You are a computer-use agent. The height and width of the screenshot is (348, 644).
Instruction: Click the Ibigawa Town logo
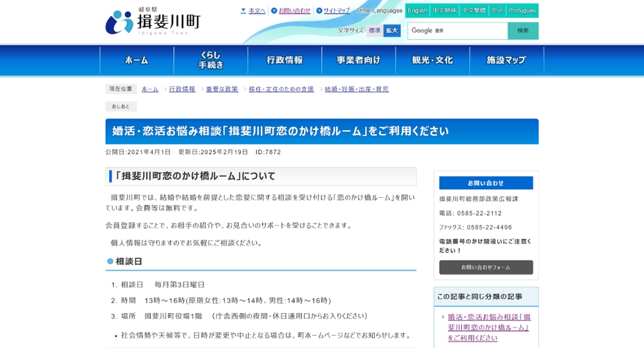click(153, 21)
